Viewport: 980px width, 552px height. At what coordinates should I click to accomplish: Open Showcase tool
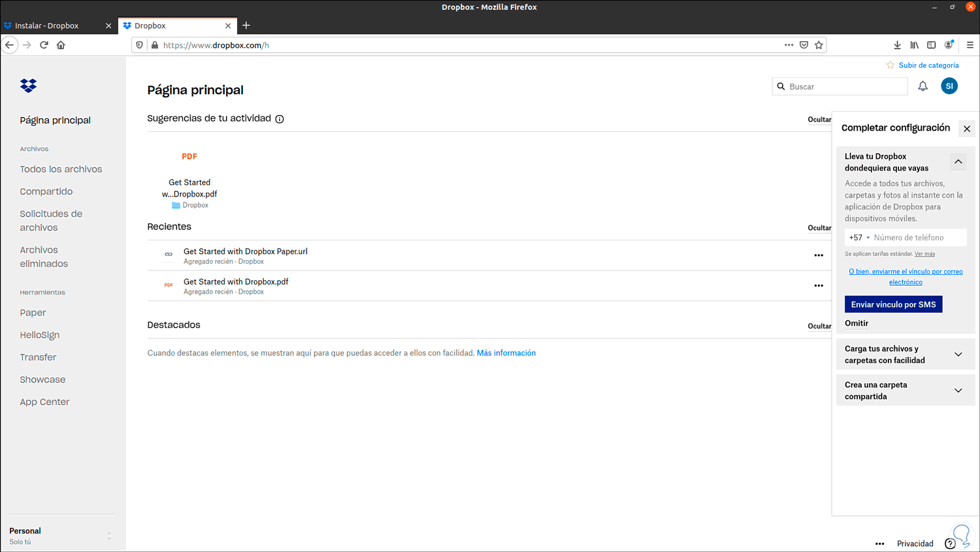pos(42,380)
